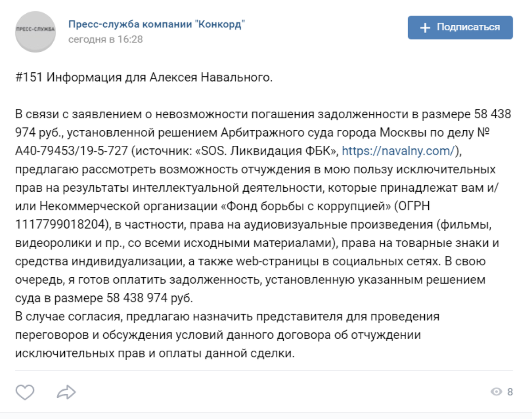Click the view count number 8
The image size is (532, 419).
(x=510, y=392)
